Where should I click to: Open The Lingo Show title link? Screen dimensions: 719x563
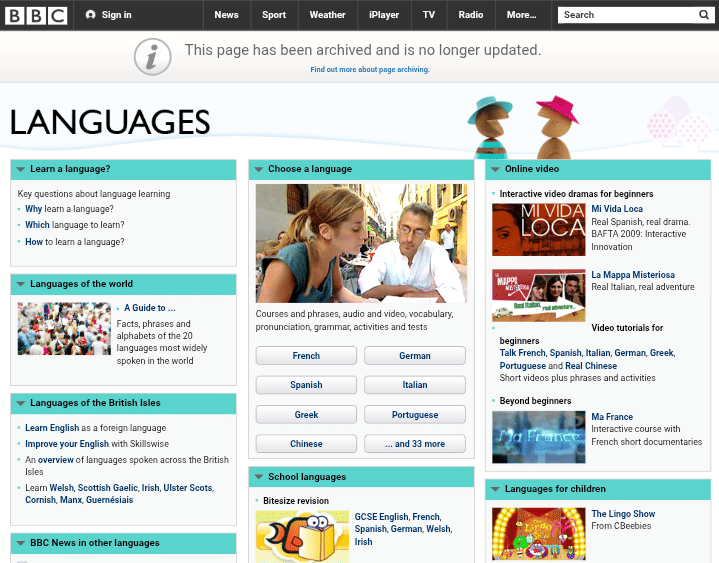(x=623, y=514)
